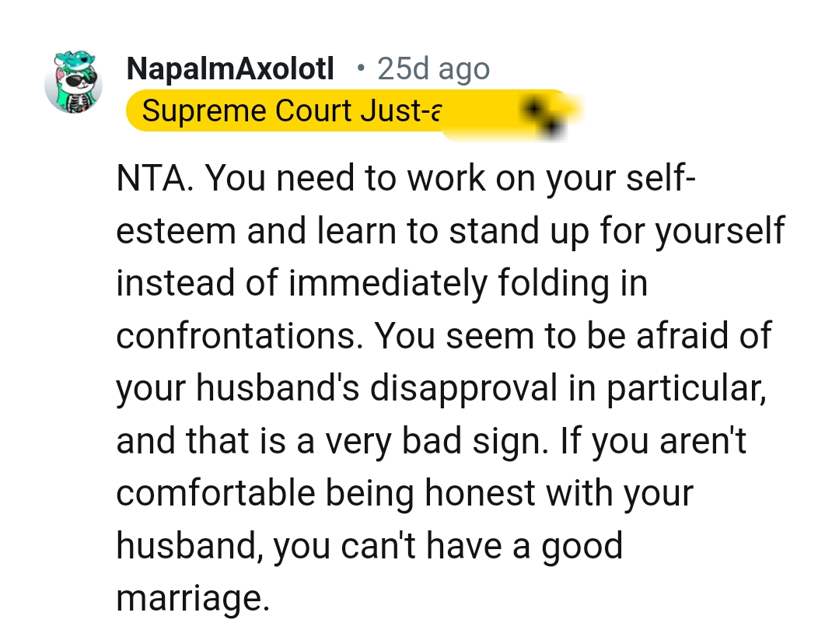839x644 pixels.
Task: Open NapalmAxolotl's profile link
Action: coord(229,68)
